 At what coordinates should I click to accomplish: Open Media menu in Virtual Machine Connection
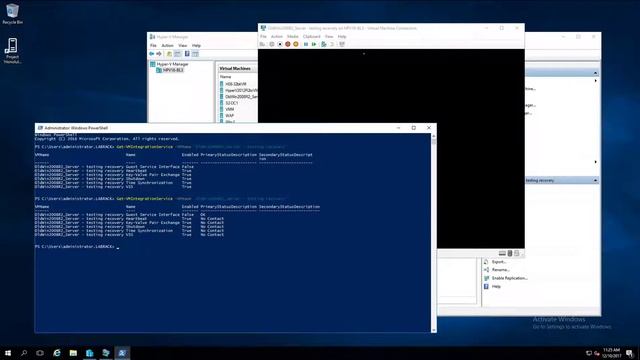coord(293,36)
